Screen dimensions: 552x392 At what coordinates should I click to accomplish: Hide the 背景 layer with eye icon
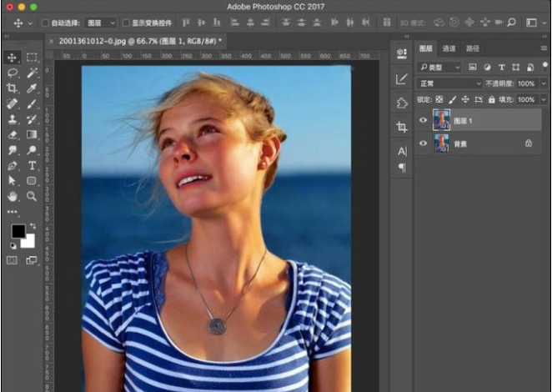click(424, 143)
